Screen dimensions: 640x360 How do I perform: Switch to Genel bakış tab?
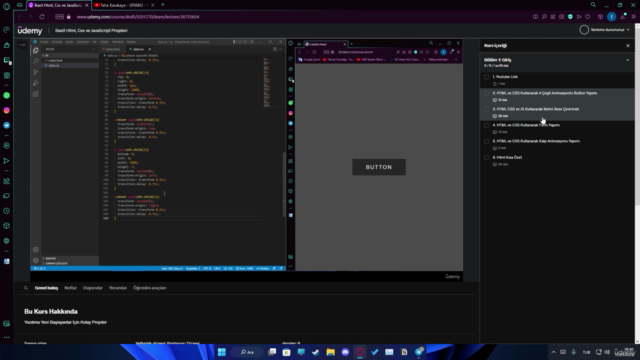46,288
